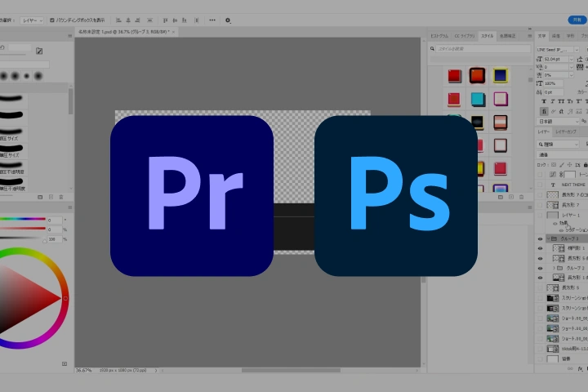Open the Styles panel flyout menu

click(529, 36)
